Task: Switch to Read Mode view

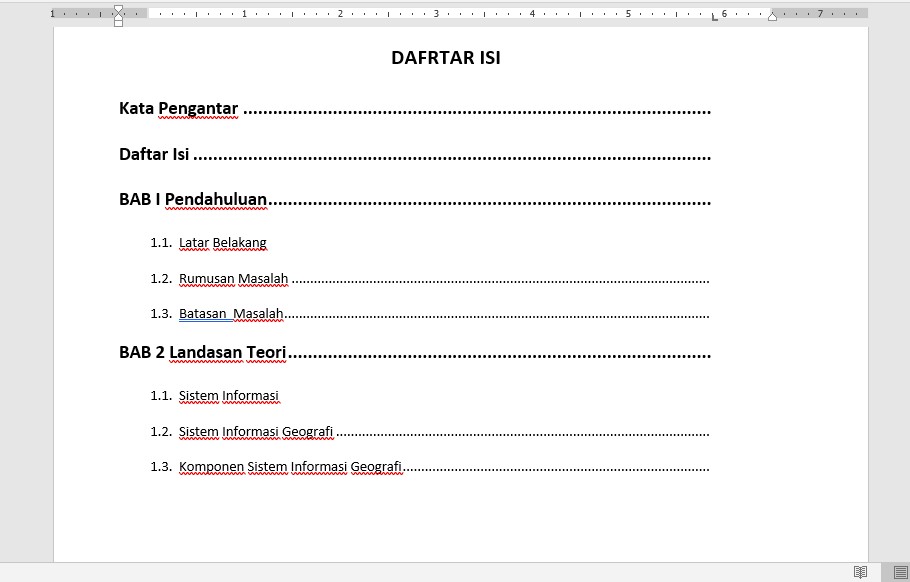Action: click(862, 571)
